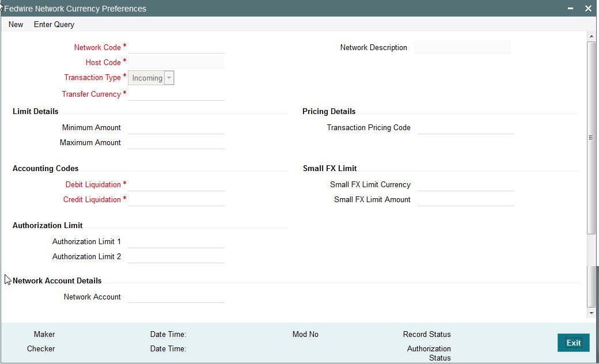Click the Transfer Currency input field
Viewport: 599px width, 364px height.
176,94
